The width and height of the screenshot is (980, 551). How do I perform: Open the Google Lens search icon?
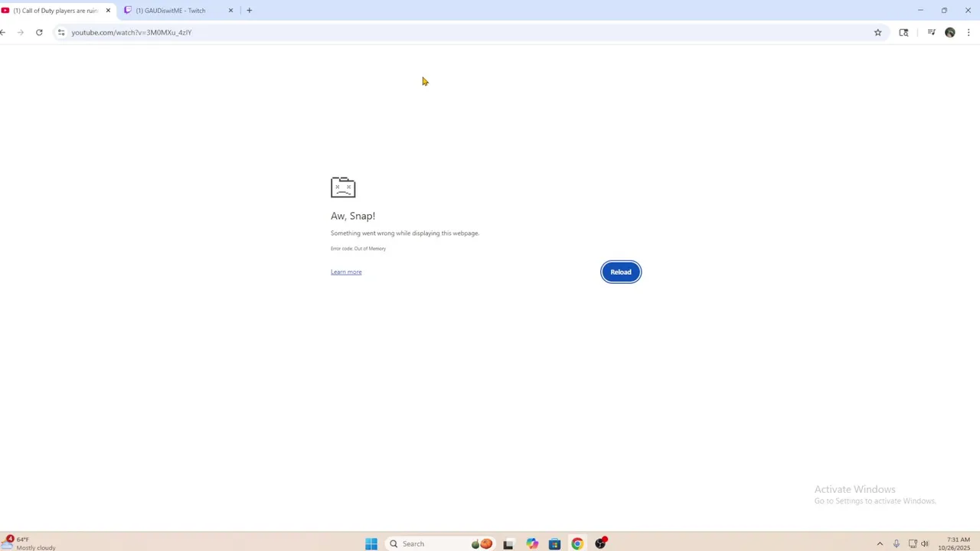click(x=903, y=32)
